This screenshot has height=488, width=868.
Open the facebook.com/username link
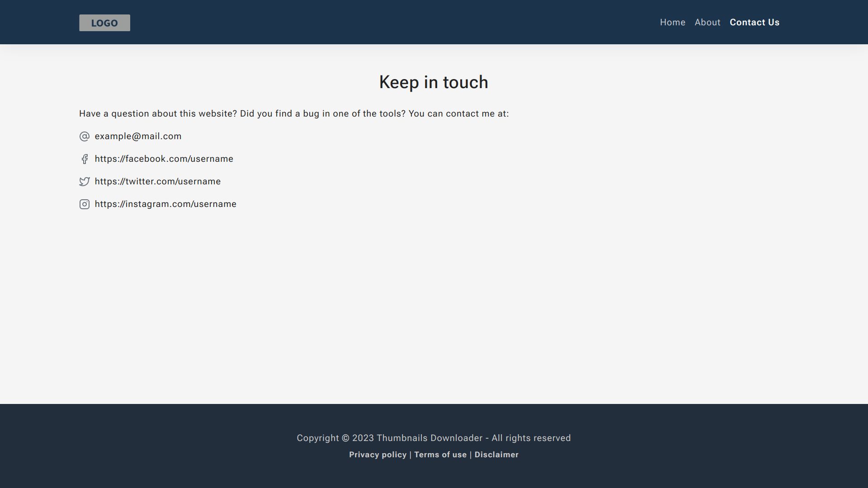164,159
